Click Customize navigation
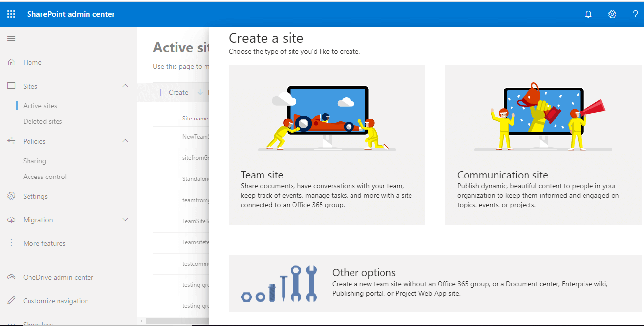644x326 pixels. 56,301
